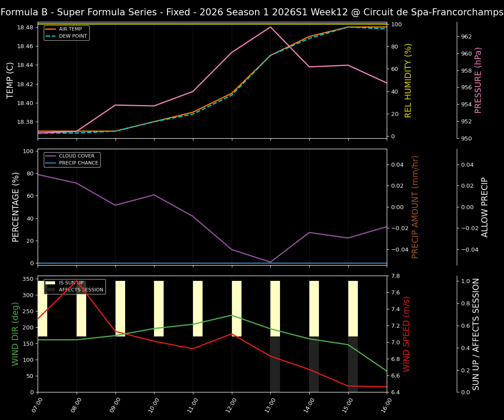Click the CLOUD COVER purple legend marker
The width and height of the screenshot is (504, 420).
pos(51,156)
